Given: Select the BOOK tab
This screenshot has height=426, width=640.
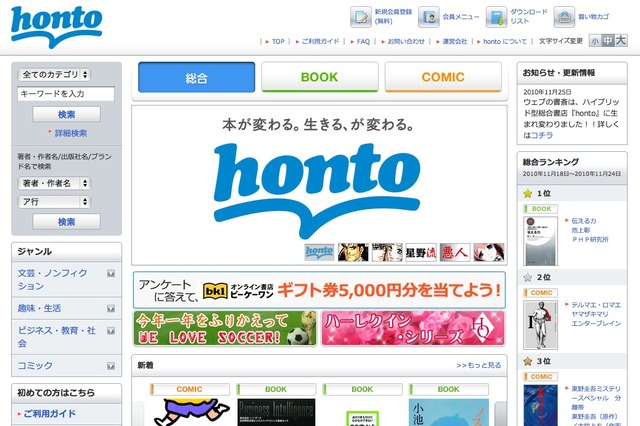Looking at the screenshot, I should point(320,77).
